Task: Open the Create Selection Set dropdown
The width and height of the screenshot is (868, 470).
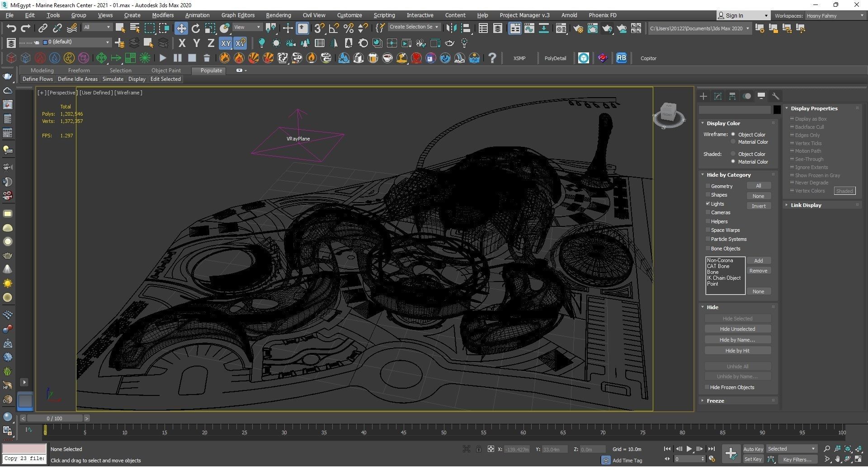Action: [413, 27]
